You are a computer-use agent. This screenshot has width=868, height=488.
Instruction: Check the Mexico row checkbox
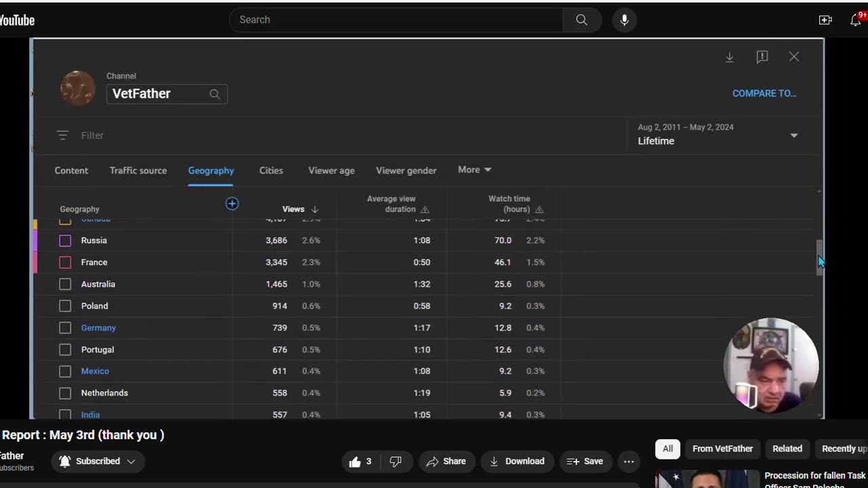click(65, 371)
